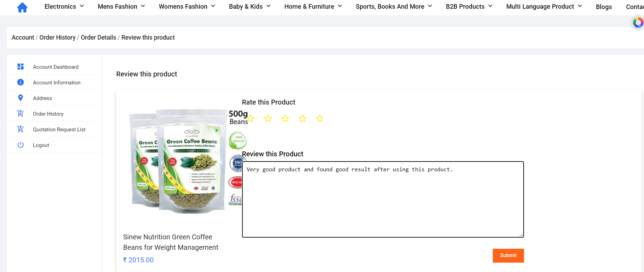Expand the Electronics dropdown menu
The height and width of the screenshot is (272, 644).
point(64,7)
